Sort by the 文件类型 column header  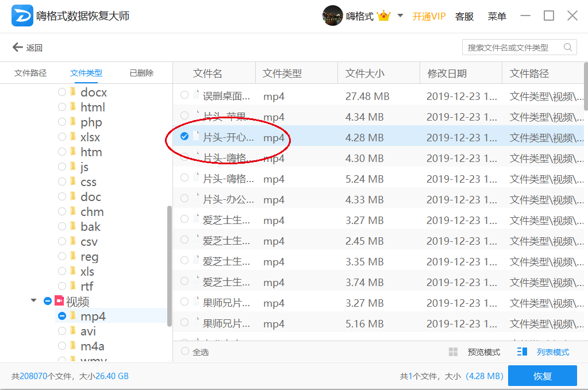pyautogui.click(x=282, y=74)
